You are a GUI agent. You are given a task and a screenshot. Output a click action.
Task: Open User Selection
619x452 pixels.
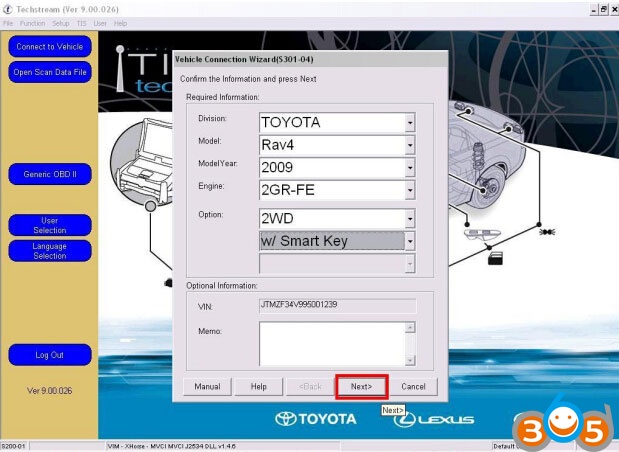pyautogui.click(x=50, y=225)
